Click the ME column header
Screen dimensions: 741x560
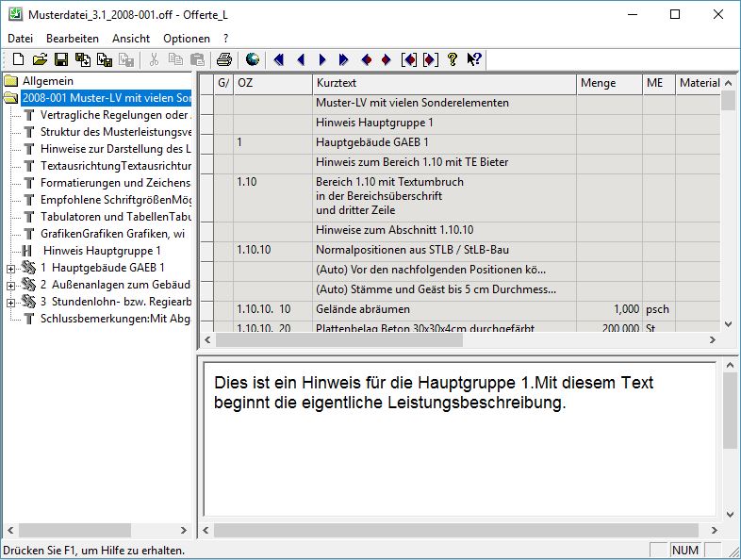tap(659, 83)
